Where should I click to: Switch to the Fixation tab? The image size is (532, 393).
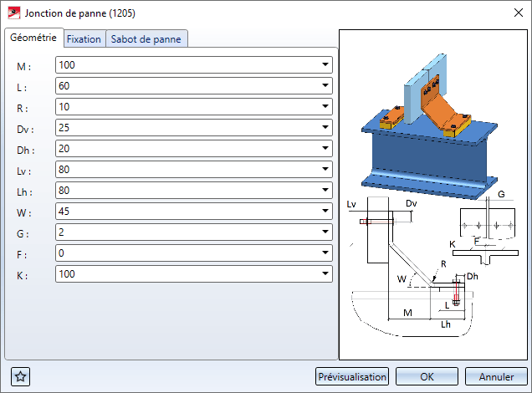pos(84,38)
